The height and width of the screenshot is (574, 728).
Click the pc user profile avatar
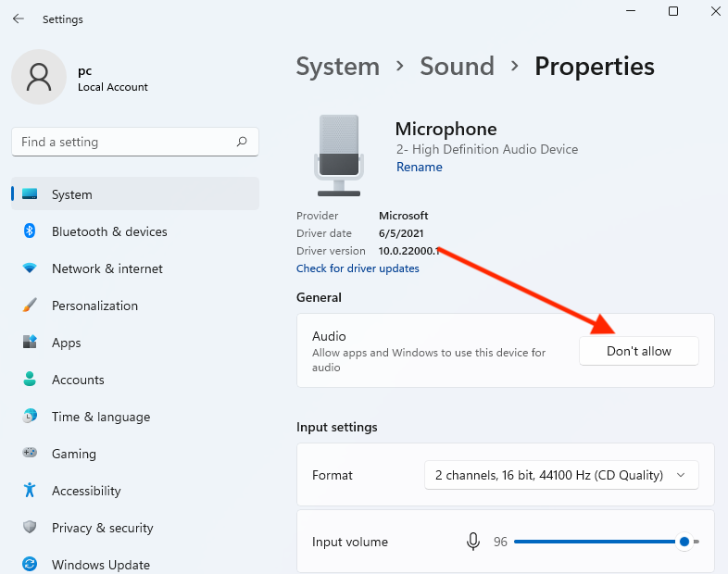click(38, 78)
